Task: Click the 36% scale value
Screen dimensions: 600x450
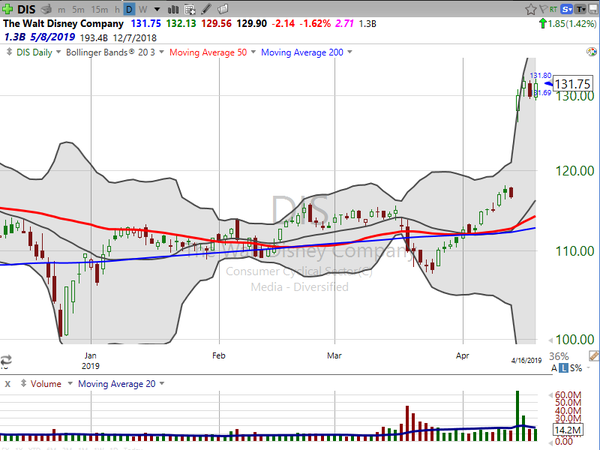Action: 559,356
